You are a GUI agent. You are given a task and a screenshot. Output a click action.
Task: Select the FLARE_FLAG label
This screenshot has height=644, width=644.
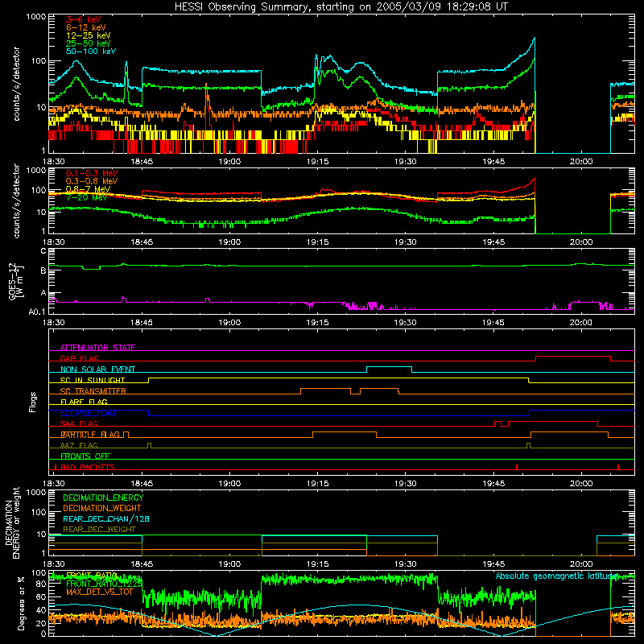[x=84, y=402]
